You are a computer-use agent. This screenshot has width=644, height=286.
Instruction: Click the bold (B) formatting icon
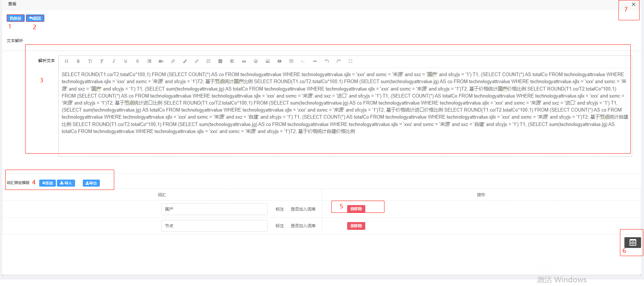coord(78,61)
